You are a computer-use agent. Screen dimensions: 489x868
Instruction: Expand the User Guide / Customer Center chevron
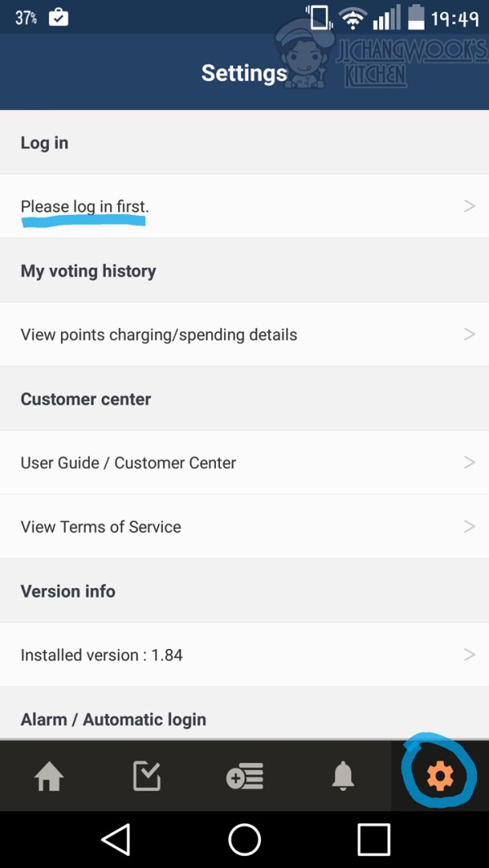pyautogui.click(x=469, y=462)
